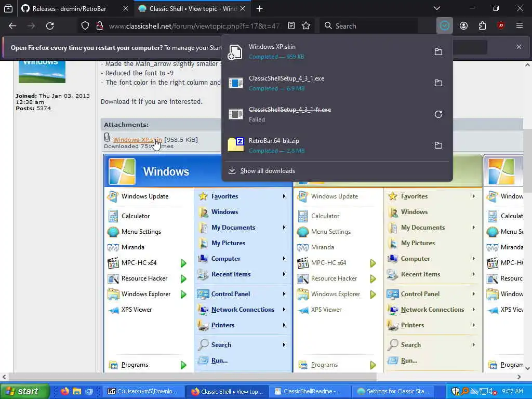Open the file explorer quick launch icon
The width and height of the screenshot is (532, 399).
[77, 391]
